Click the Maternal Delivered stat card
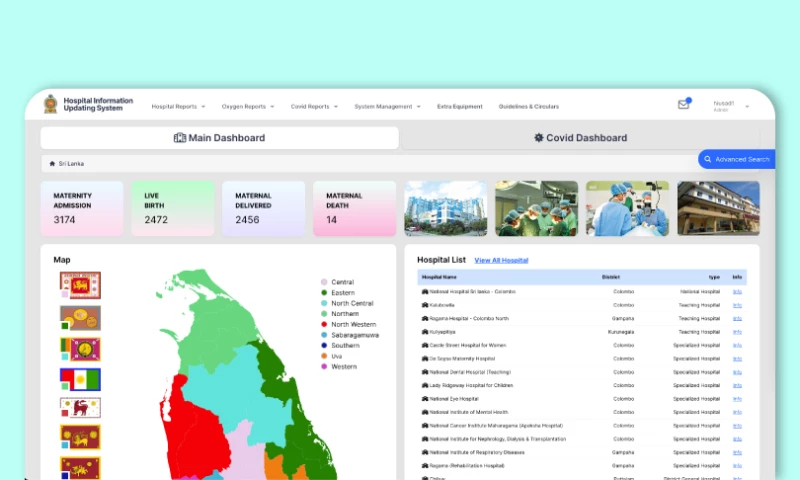The height and width of the screenshot is (480, 800). tap(264, 209)
